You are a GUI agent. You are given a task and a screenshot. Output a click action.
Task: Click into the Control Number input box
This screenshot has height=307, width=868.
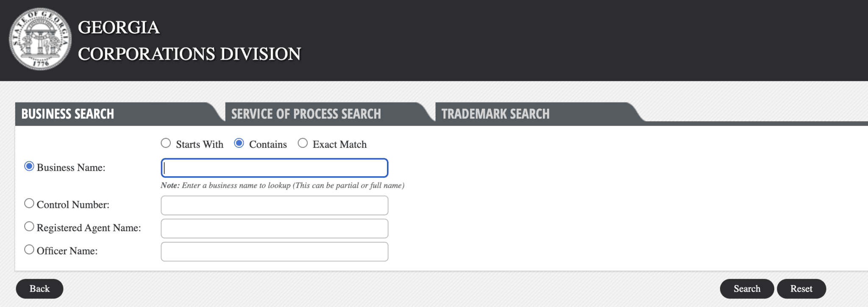(x=274, y=205)
